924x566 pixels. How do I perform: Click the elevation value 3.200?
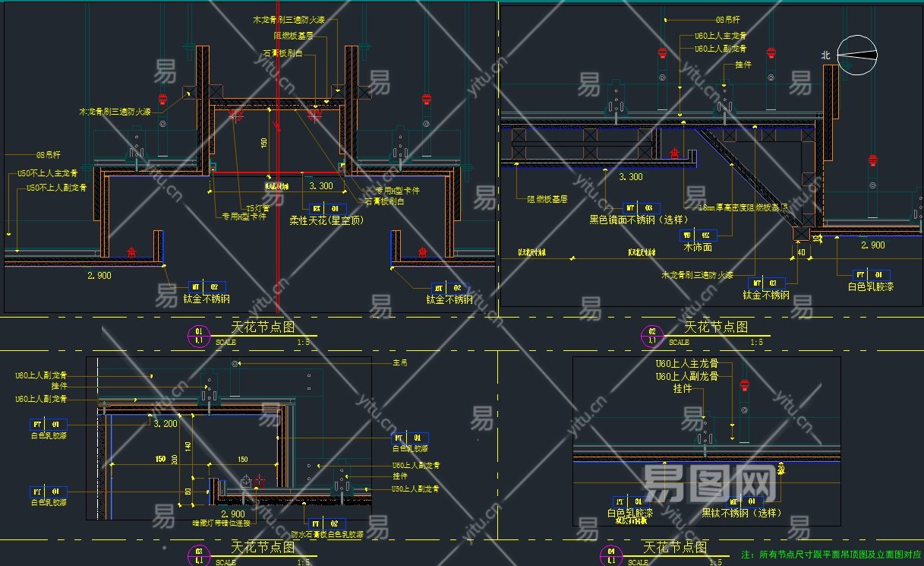(165, 424)
